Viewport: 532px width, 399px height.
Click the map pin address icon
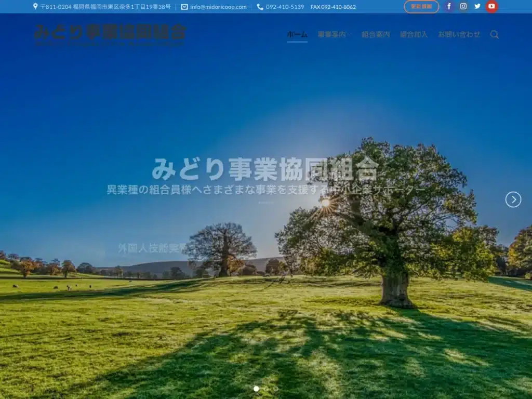coord(35,6)
